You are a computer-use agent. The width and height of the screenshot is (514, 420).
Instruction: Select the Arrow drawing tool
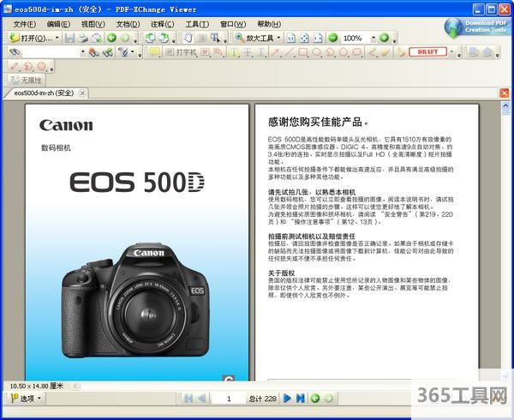(x=276, y=52)
